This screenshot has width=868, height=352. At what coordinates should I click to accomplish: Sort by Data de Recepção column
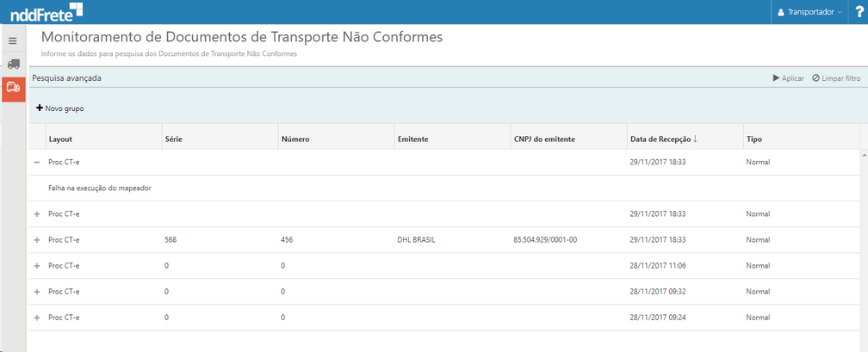pos(663,139)
